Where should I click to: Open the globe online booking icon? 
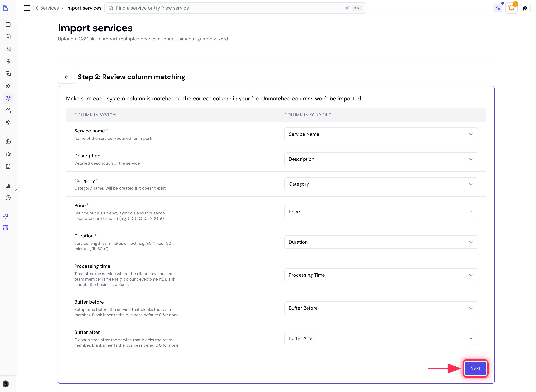coord(8,142)
